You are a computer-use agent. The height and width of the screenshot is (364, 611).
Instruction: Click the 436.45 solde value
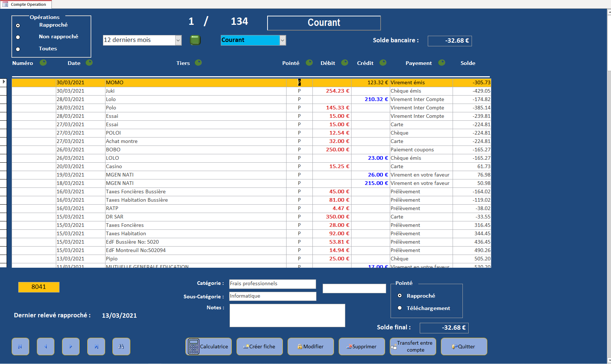[472, 242]
